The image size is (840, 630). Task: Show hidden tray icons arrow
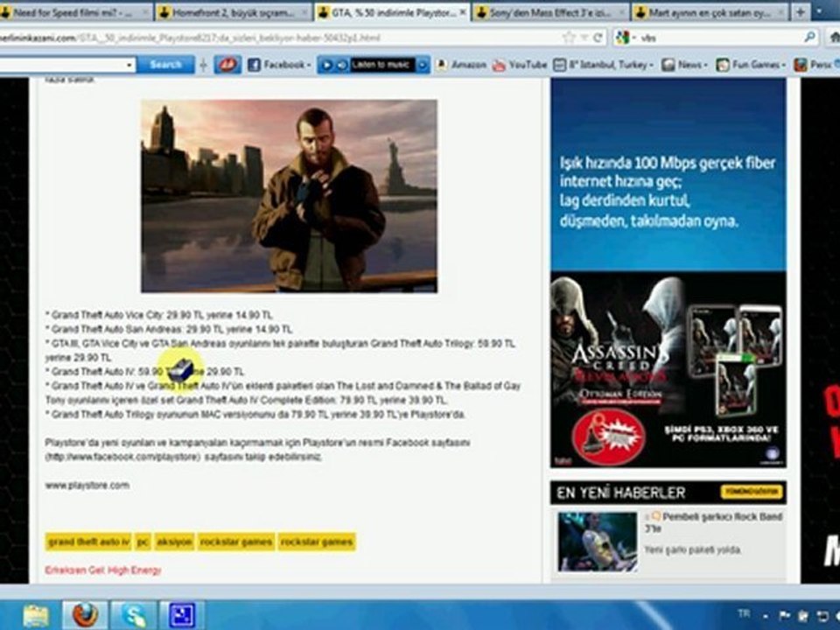pos(766,616)
